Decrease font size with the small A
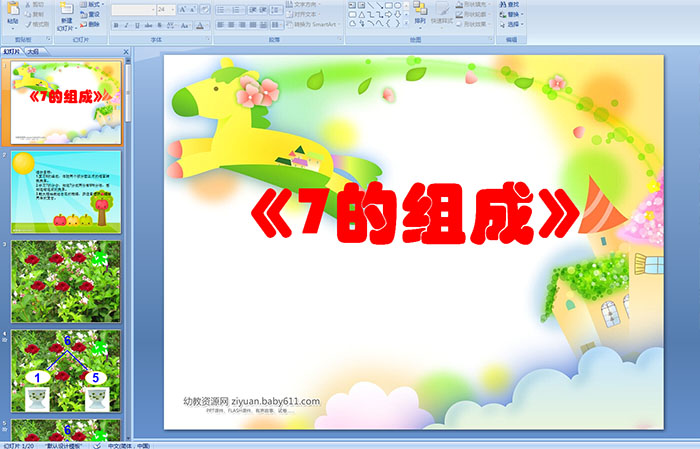Viewport: 700px width, 449px height. pyautogui.click(x=193, y=9)
